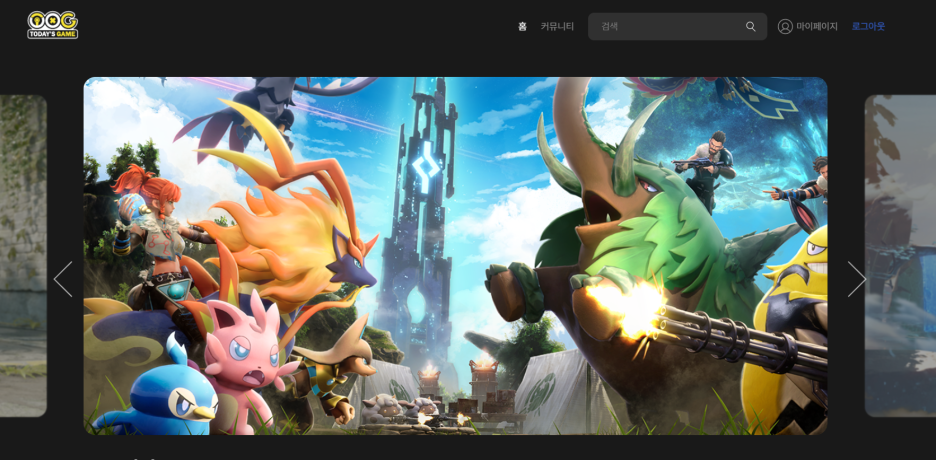Open the main creatures game banner image
This screenshot has height=460, width=936.
click(455, 255)
